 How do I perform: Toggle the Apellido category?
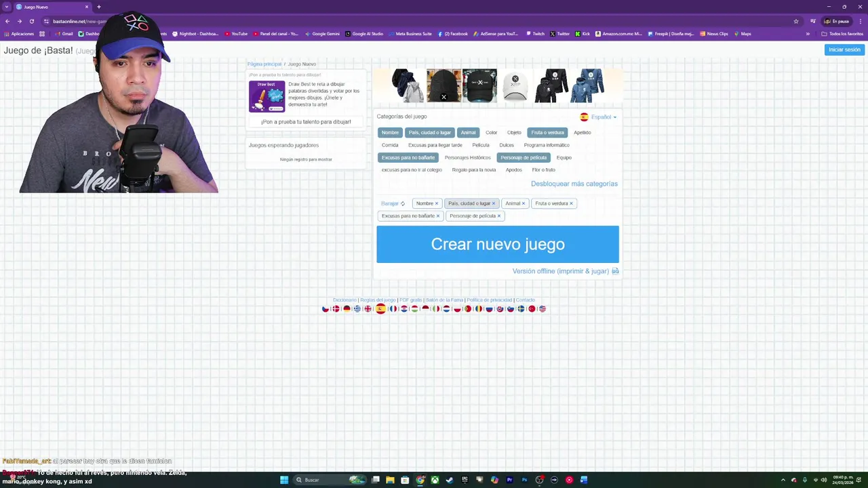pyautogui.click(x=582, y=132)
